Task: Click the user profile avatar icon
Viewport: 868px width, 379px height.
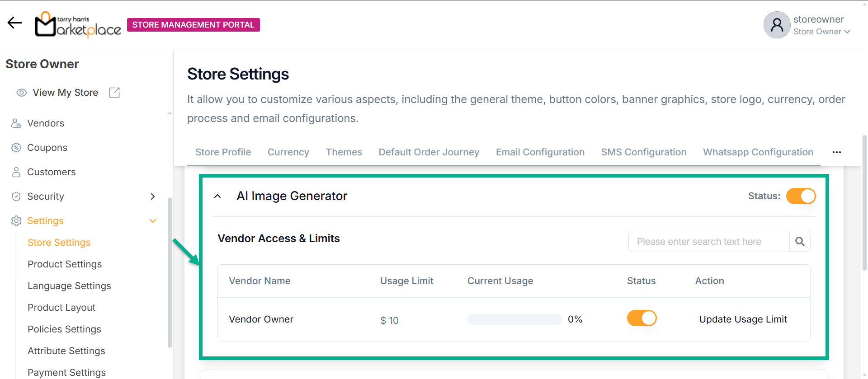Action: pos(777,25)
